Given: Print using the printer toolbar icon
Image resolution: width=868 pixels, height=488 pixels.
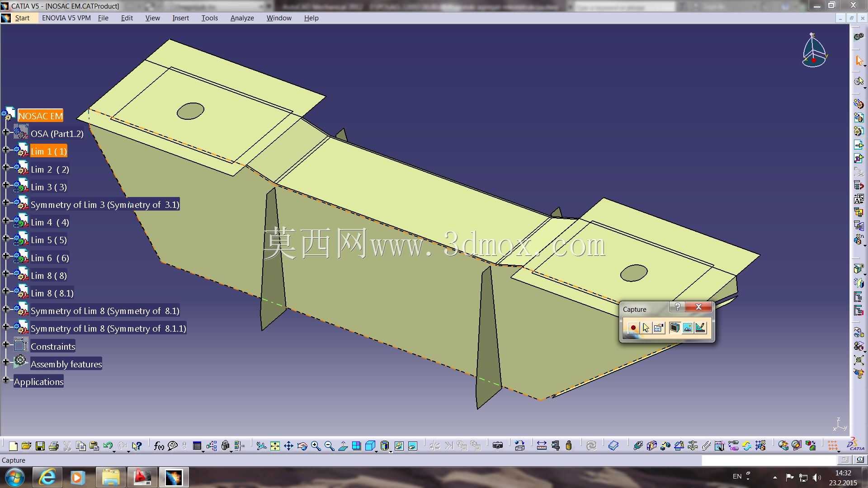Looking at the screenshot, I should pos(54,446).
